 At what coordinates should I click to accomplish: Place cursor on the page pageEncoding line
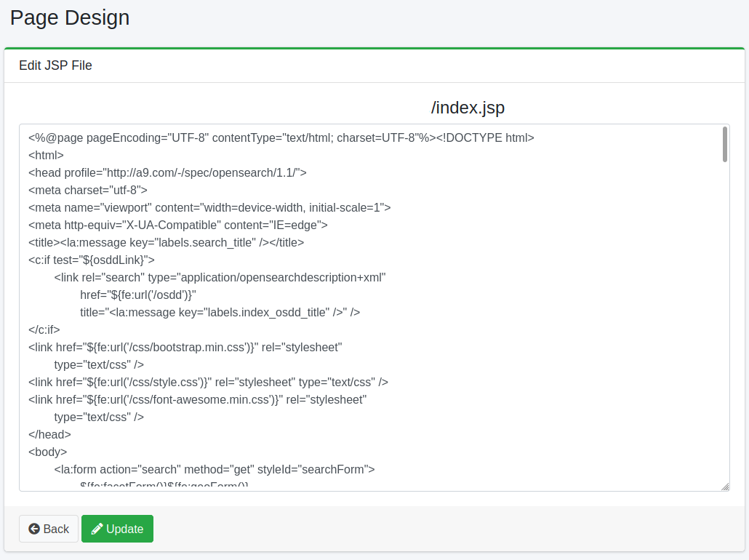pyautogui.click(x=281, y=137)
